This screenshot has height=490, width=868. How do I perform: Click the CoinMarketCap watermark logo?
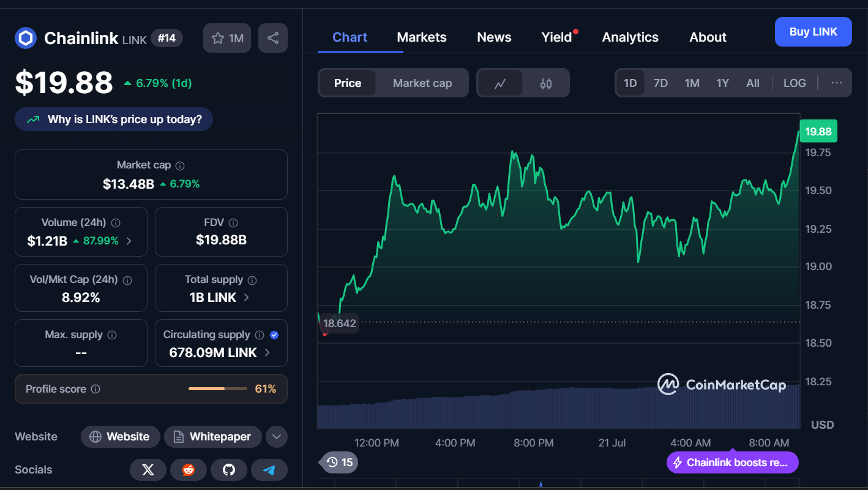click(x=722, y=385)
